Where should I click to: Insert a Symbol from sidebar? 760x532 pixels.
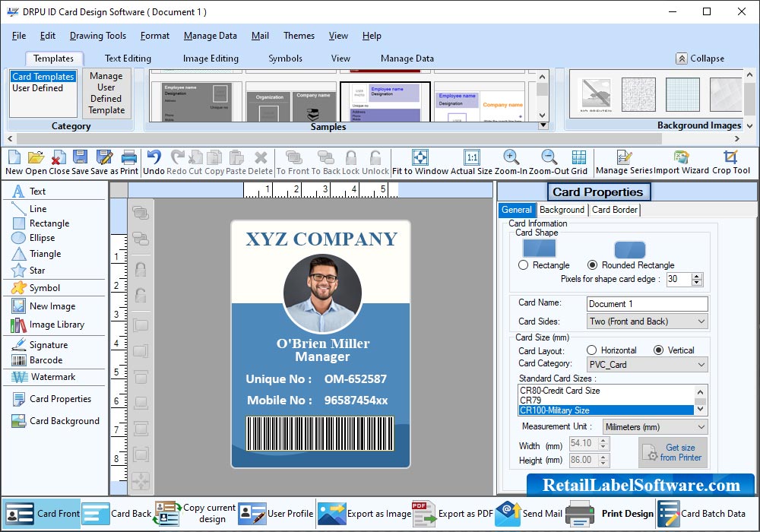pyautogui.click(x=36, y=288)
